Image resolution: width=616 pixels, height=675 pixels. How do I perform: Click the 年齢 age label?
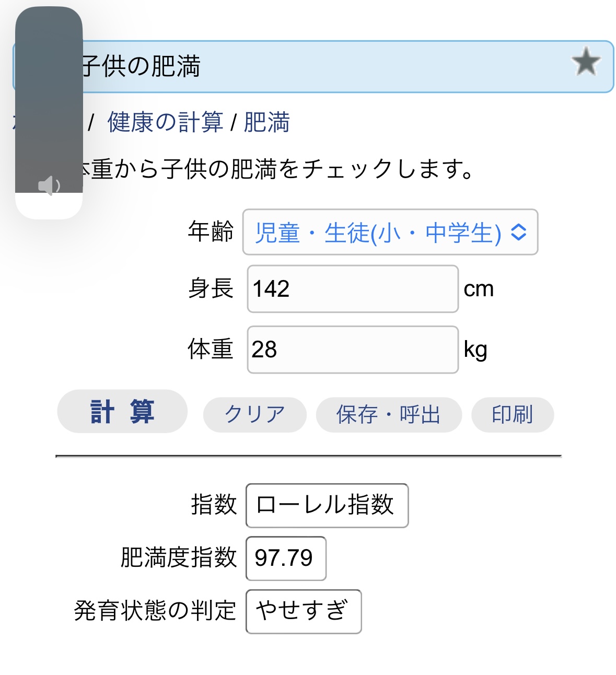211,231
